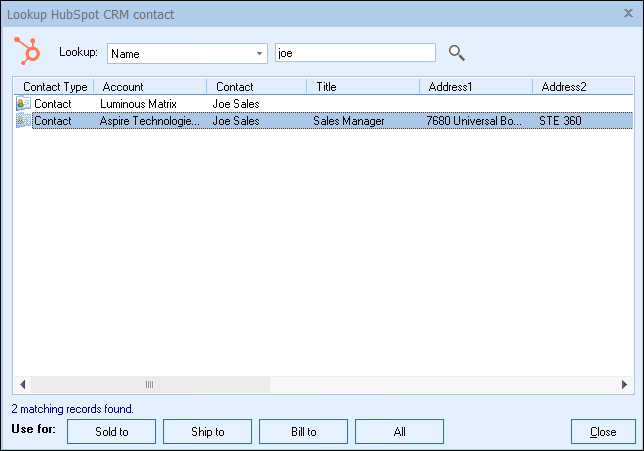
Task: Click the Title column header
Action: coord(362,87)
